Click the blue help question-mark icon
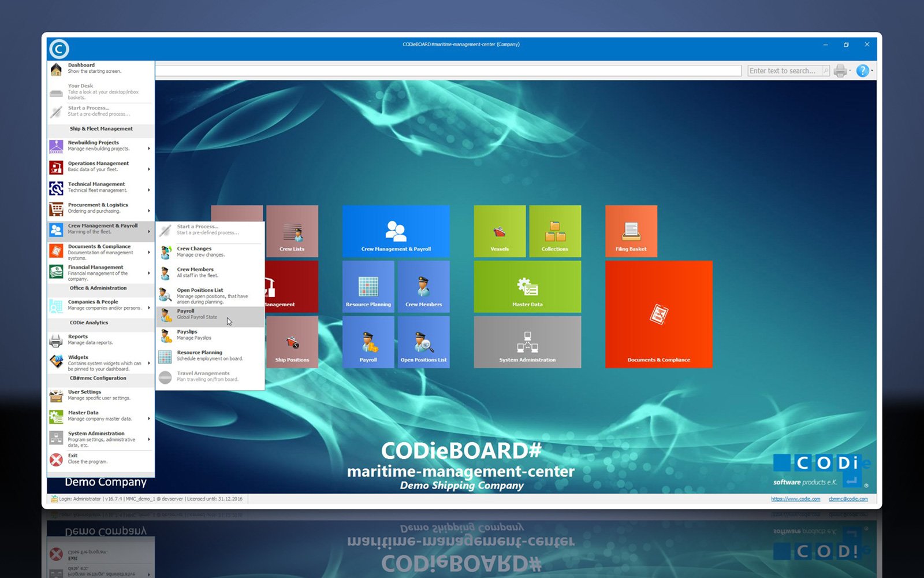Screen dimensions: 924x578 pos(862,71)
